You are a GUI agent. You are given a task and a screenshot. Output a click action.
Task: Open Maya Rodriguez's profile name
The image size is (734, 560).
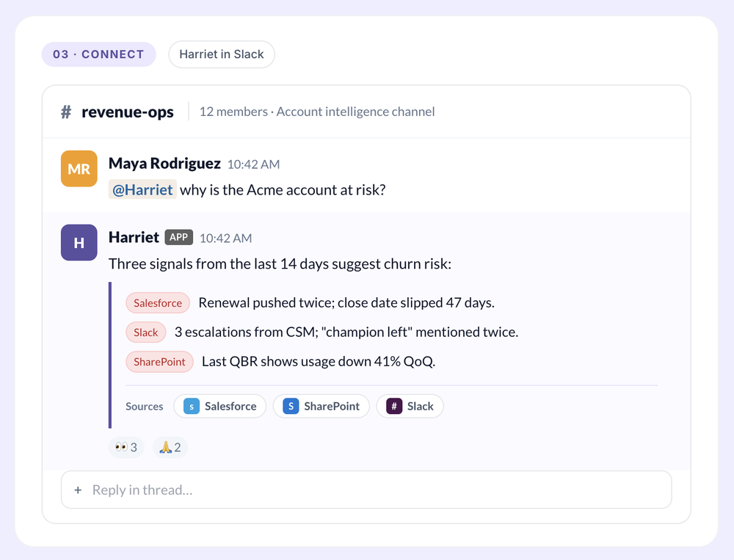(164, 164)
